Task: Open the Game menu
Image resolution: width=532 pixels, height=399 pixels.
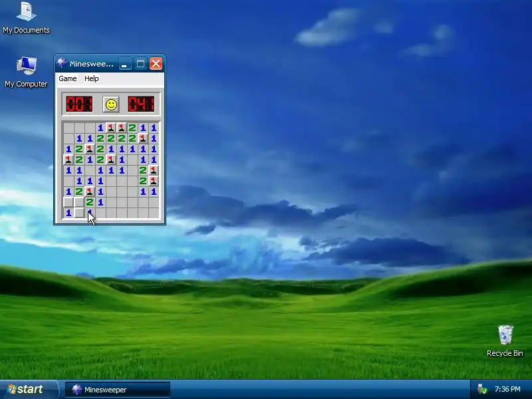Action: tap(68, 78)
